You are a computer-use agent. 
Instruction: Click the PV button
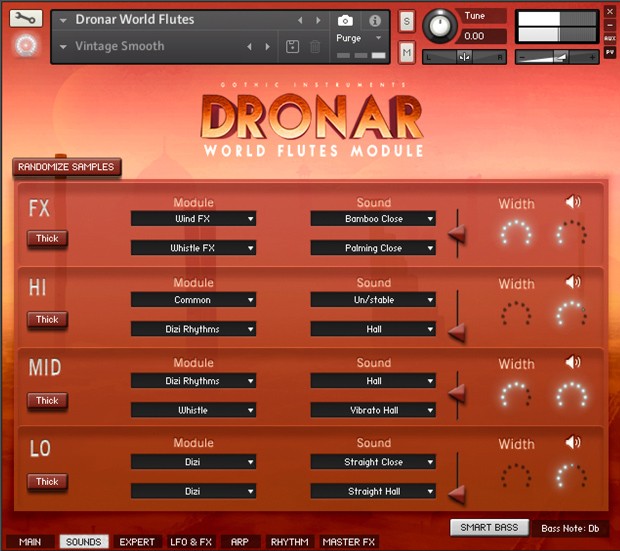tap(610, 52)
